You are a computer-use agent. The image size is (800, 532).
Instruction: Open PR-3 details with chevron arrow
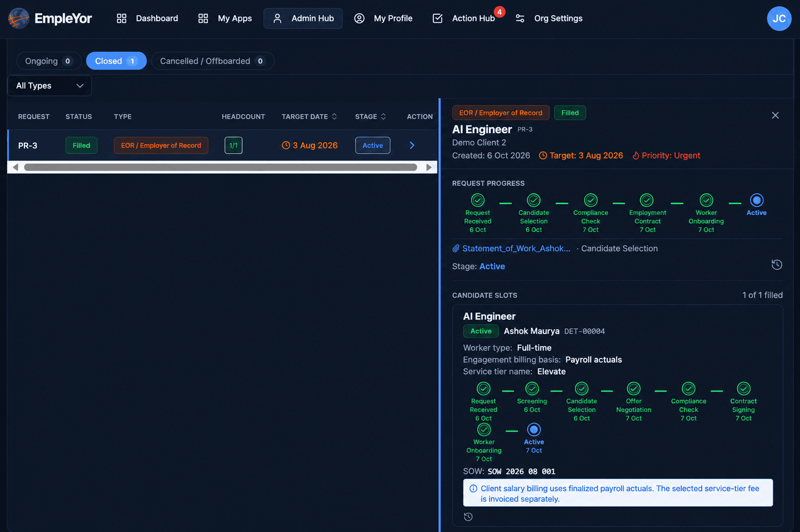click(412, 146)
